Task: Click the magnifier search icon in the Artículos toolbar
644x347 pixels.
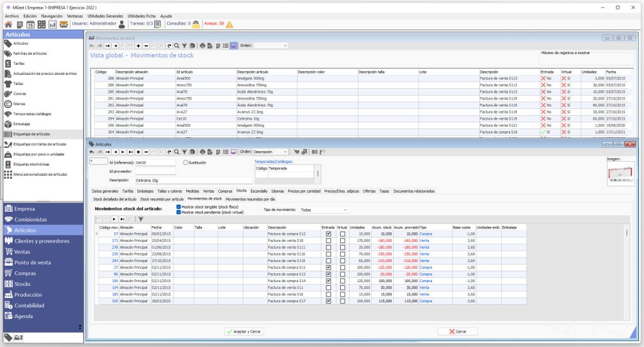Action: click(x=177, y=152)
